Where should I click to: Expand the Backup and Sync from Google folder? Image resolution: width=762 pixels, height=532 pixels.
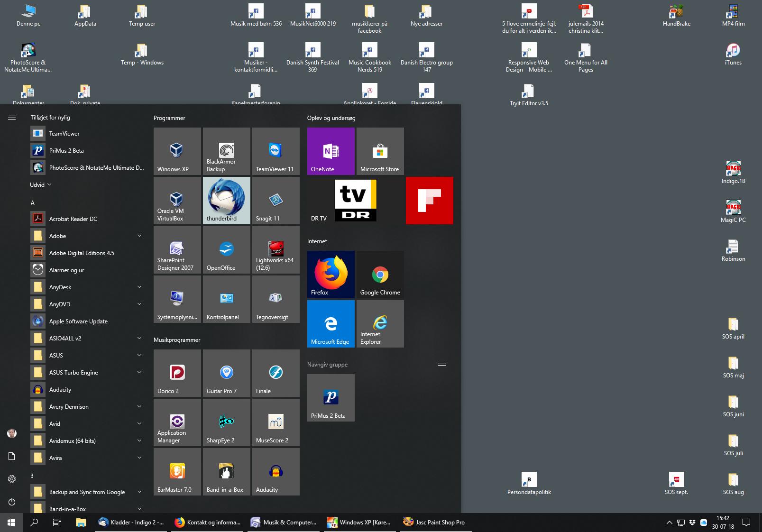(87, 492)
